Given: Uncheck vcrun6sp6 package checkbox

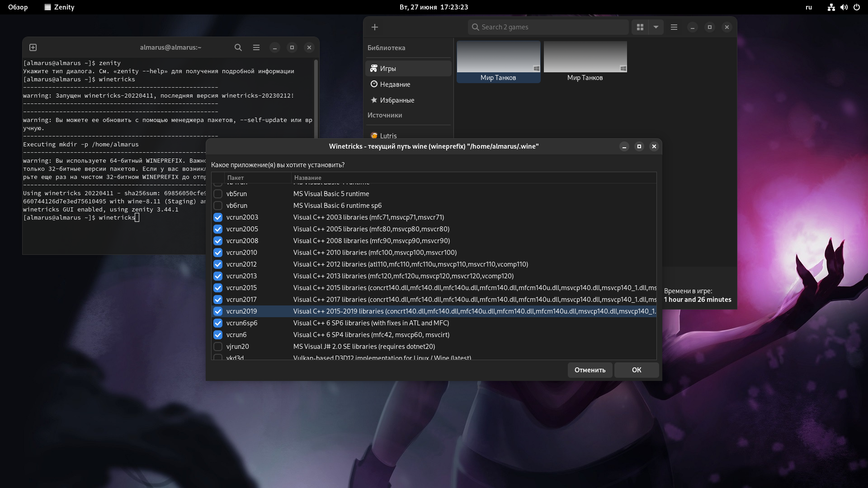Looking at the screenshot, I should tap(218, 323).
